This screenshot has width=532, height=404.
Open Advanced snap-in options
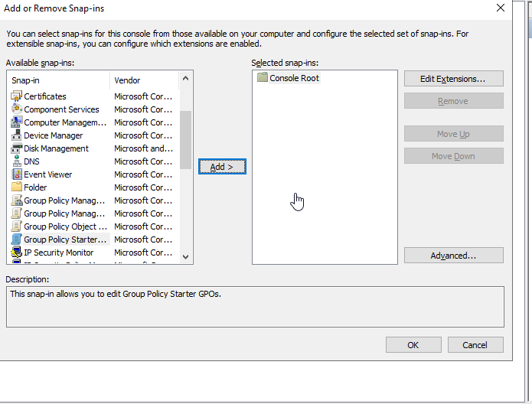click(453, 256)
